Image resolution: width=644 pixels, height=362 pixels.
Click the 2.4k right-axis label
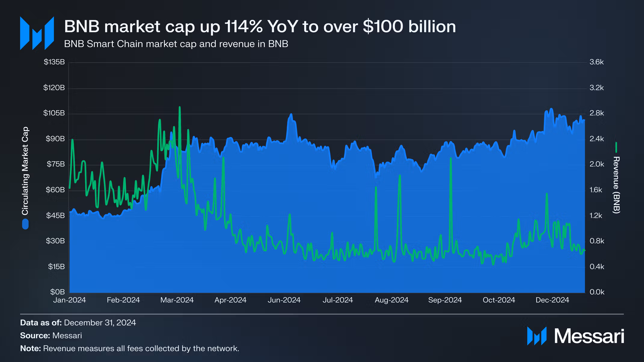point(597,139)
